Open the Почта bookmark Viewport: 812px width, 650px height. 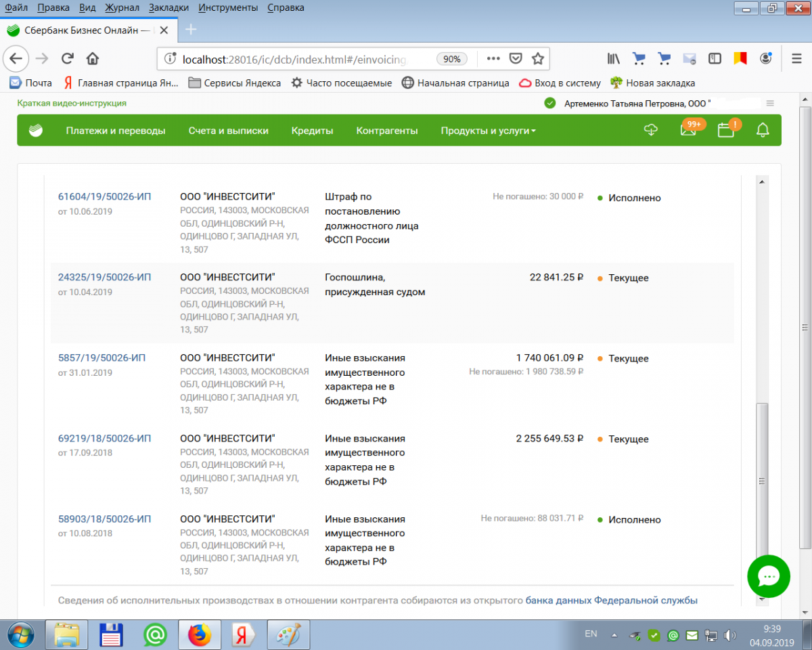[x=31, y=83]
